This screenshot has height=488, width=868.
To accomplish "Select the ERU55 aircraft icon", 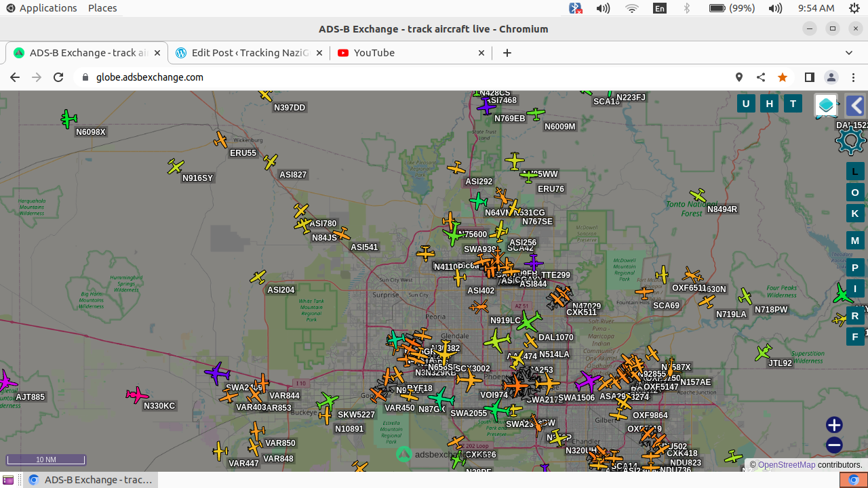I will 220,140.
